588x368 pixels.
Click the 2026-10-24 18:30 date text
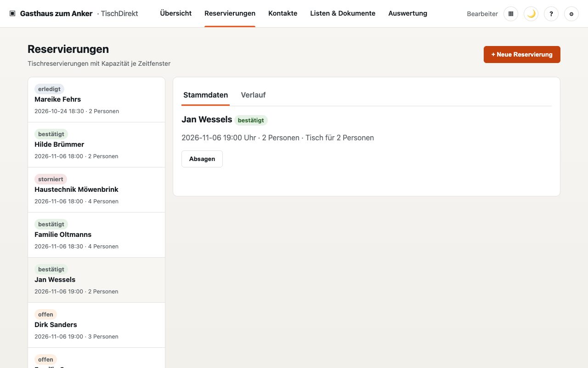[59, 111]
